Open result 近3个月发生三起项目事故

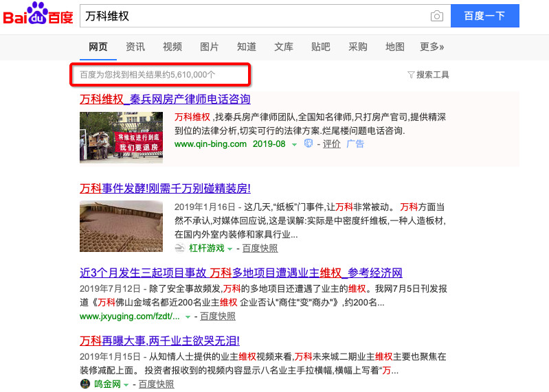241,273
